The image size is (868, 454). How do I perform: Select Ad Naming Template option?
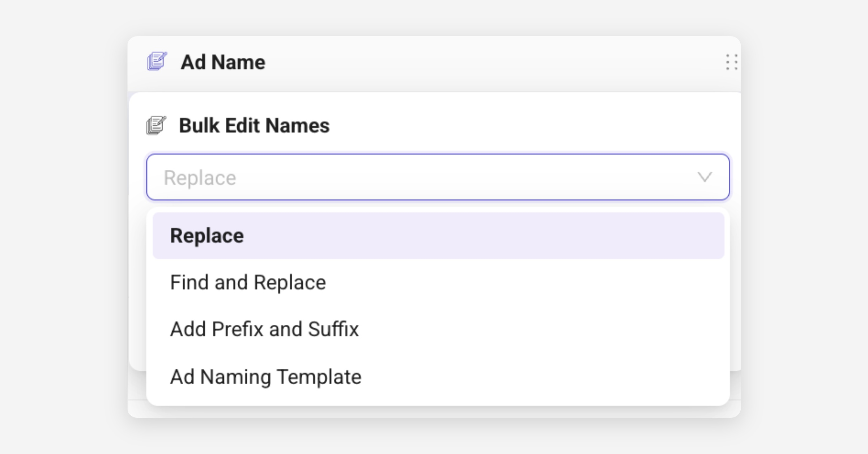[x=265, y=377]
